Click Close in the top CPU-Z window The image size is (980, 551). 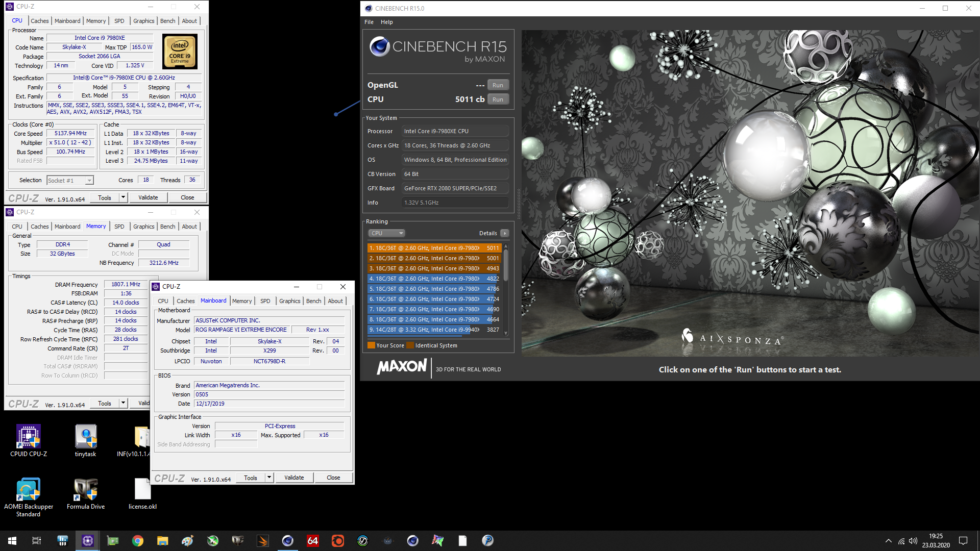187,198
